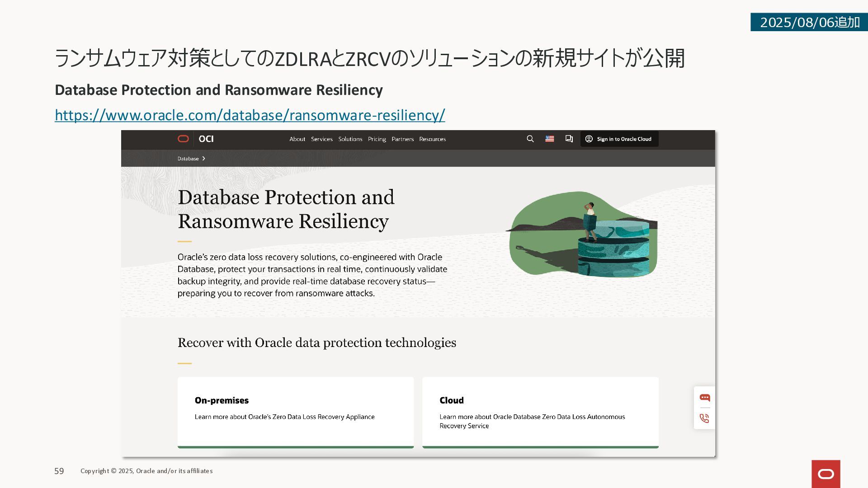The height and width of the screenshot is (488, 868).
Task: Click the chevron next to Database breadcrumb
Action: tap(204, 159)
